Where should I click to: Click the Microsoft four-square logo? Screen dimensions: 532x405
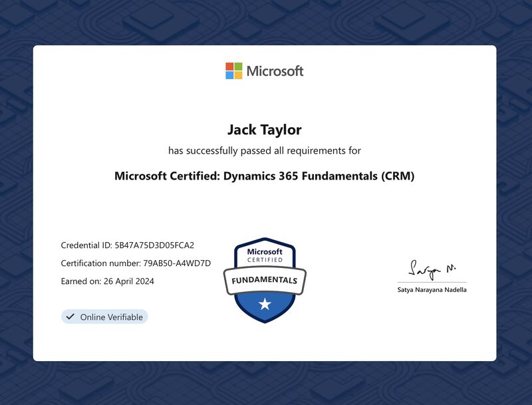tap(233, 70)
